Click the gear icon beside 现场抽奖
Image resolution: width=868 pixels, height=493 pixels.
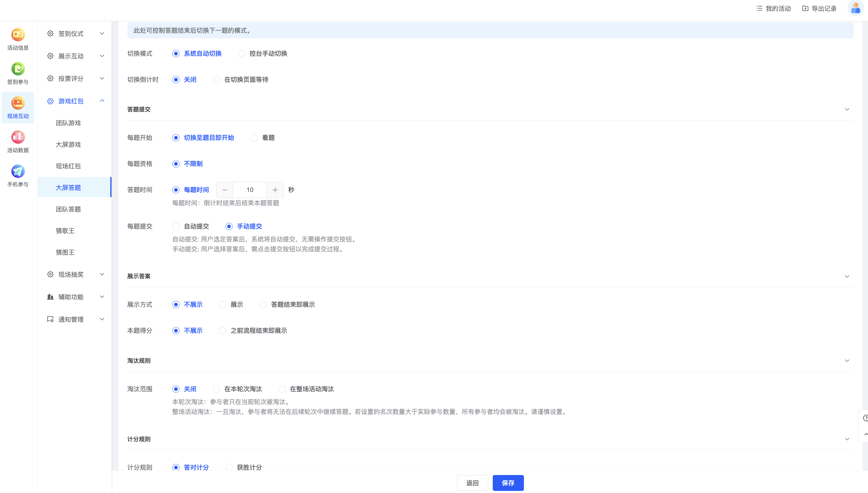point(50,274)
